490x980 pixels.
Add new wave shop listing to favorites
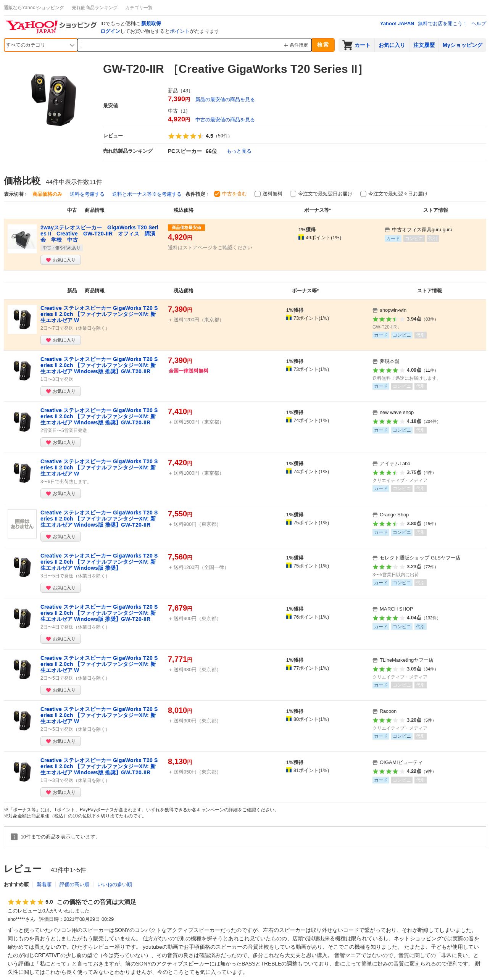[x=61, y=442]
